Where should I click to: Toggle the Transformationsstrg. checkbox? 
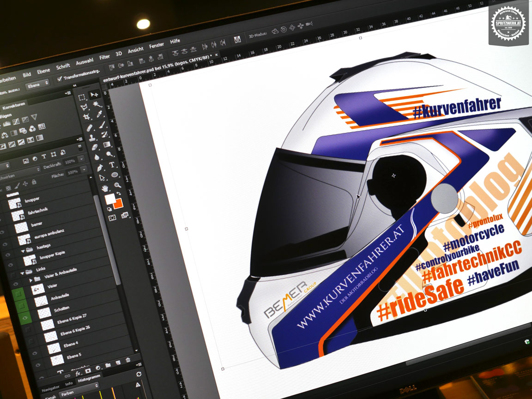60,79
